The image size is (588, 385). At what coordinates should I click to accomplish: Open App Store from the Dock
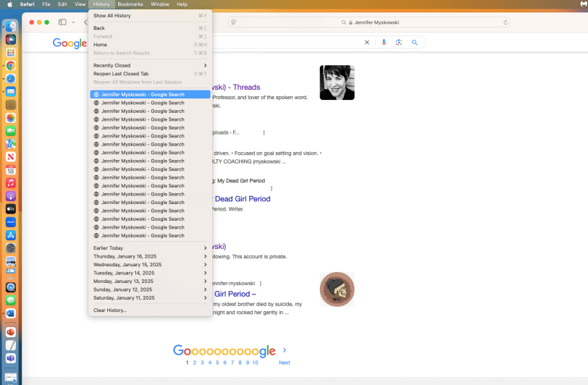(x=10, y=235)
